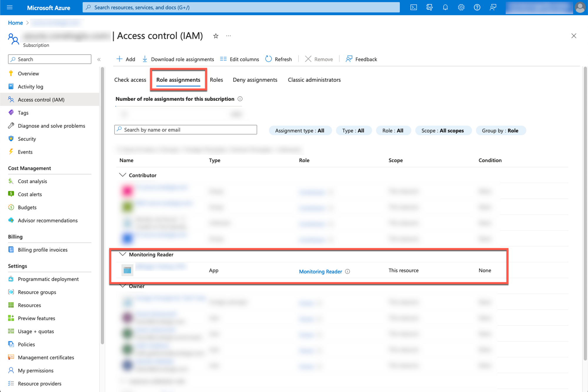The height and width of the screenshot is (392, 588).
Task: Open the help question mark icon
Action: 477,7
